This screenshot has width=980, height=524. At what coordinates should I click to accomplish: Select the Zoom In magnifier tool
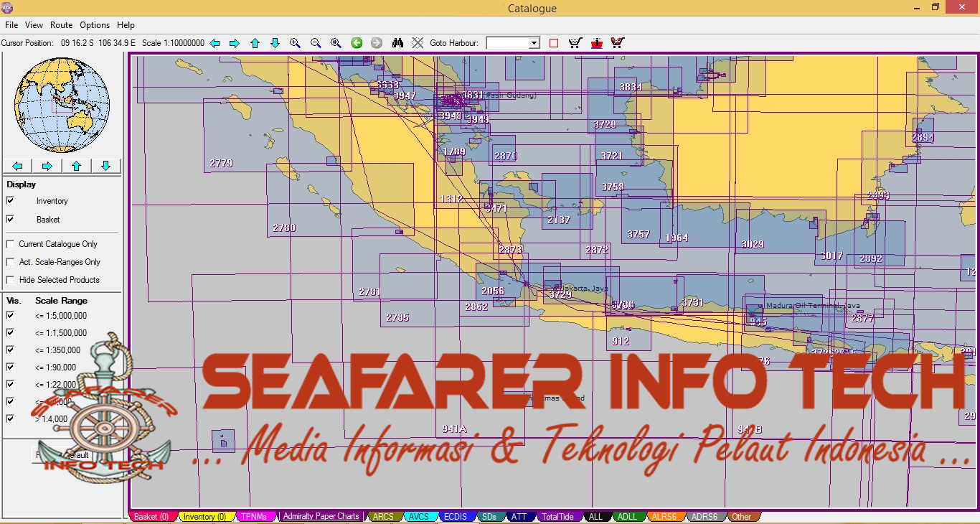coord(295,43)
